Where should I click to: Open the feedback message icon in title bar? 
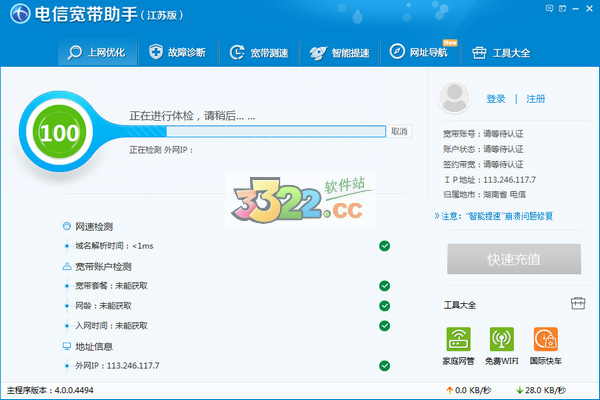tap(549, 8)
